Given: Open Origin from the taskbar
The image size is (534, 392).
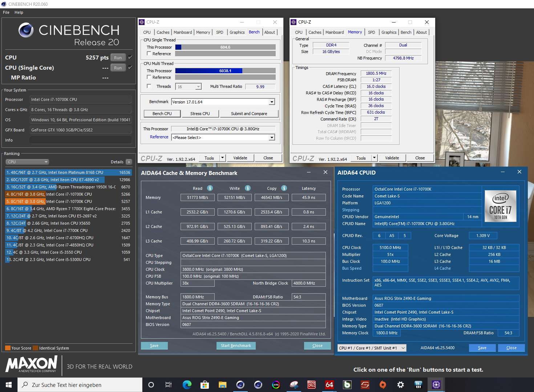Looking at the screenshot, I should tap(383, 385).
